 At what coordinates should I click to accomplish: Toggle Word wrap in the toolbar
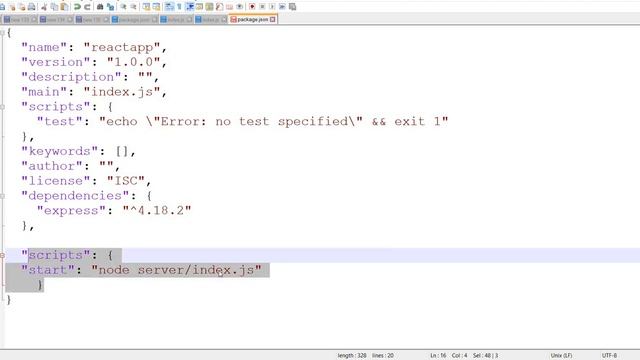(169, 7)
